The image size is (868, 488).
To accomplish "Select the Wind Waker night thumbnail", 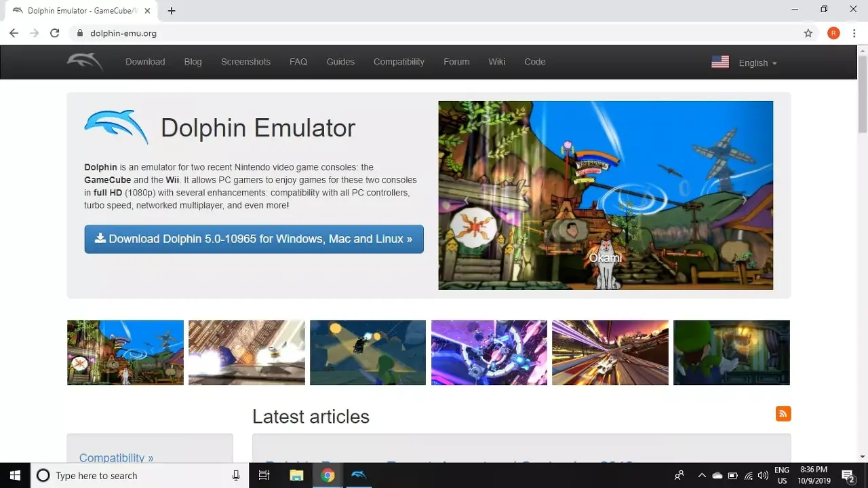I will click(368, 352).
